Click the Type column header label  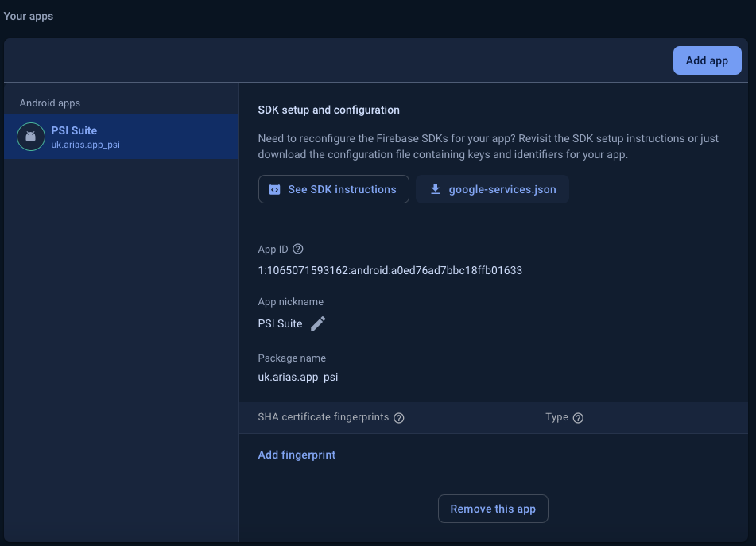557,416
